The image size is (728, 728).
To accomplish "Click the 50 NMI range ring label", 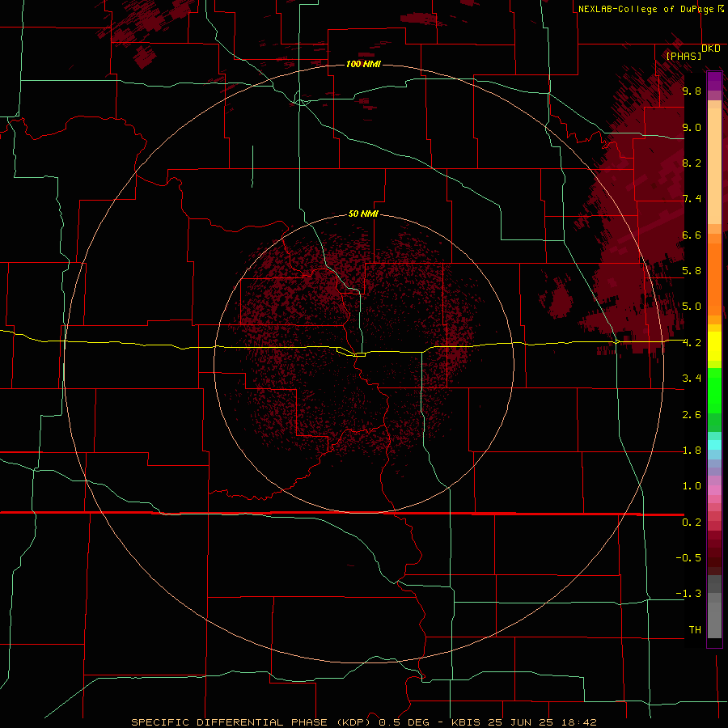I will pos(363,214).
